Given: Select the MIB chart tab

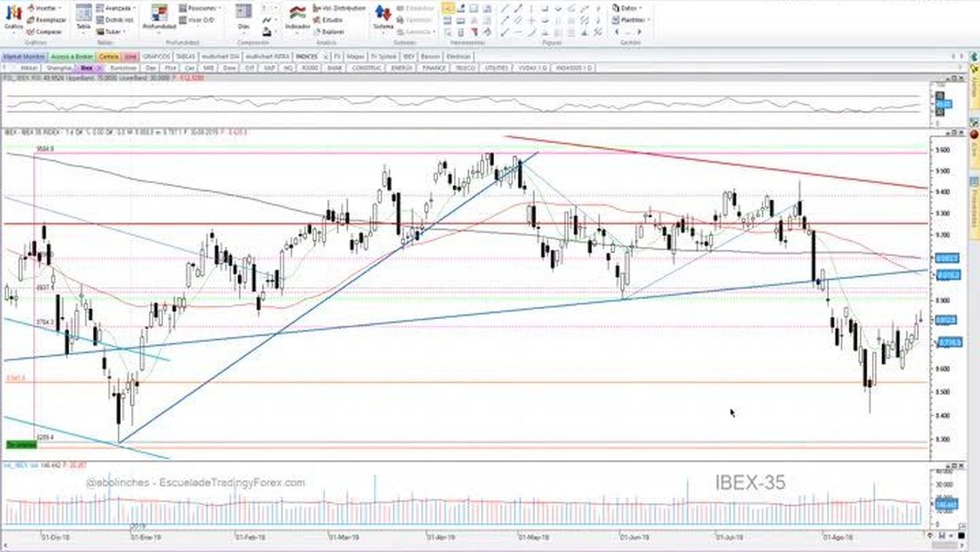Looking at the screenshot, I should pos(209,67).
